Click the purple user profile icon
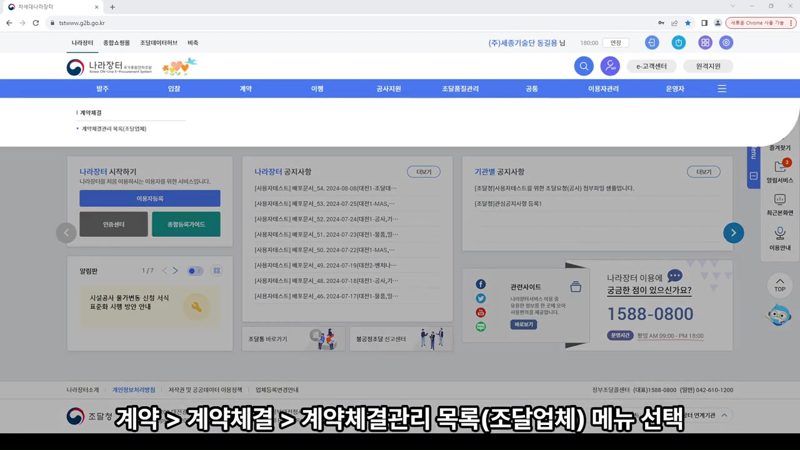 point(610,66)
